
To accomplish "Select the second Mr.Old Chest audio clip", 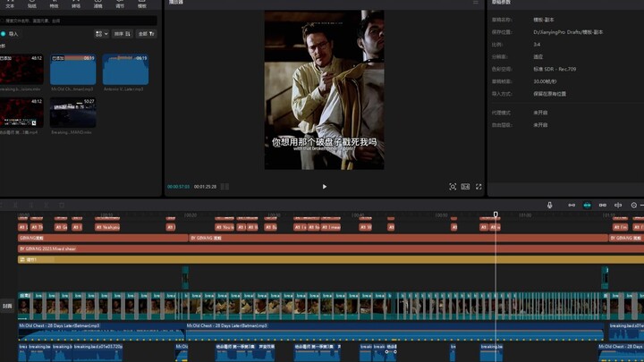I will 394,332.
